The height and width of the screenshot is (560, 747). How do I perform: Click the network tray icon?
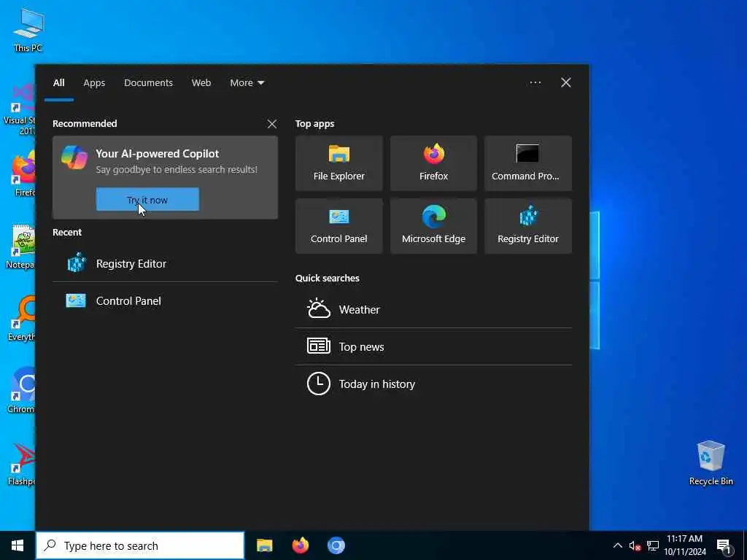(653, 545)
